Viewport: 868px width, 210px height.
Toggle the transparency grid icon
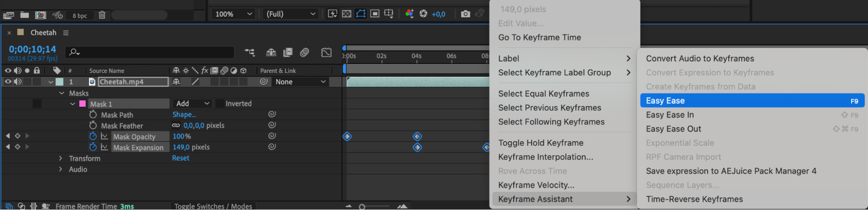[x=347, y=14]
